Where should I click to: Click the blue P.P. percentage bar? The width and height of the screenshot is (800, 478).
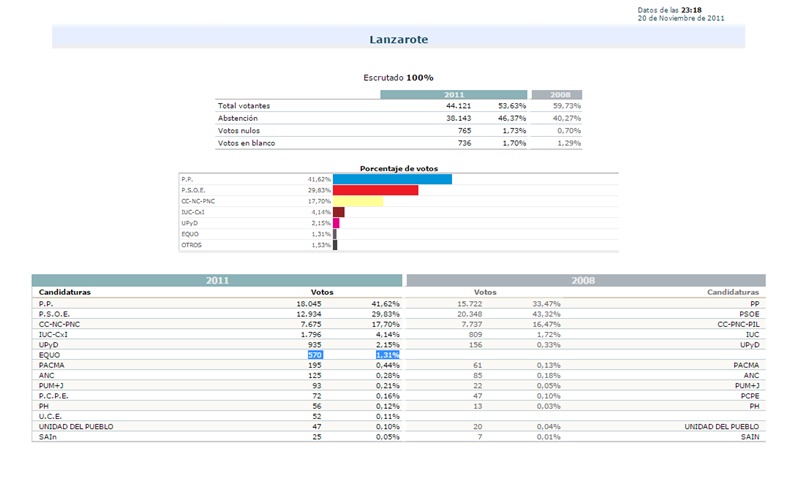click(x=392, y=179)
